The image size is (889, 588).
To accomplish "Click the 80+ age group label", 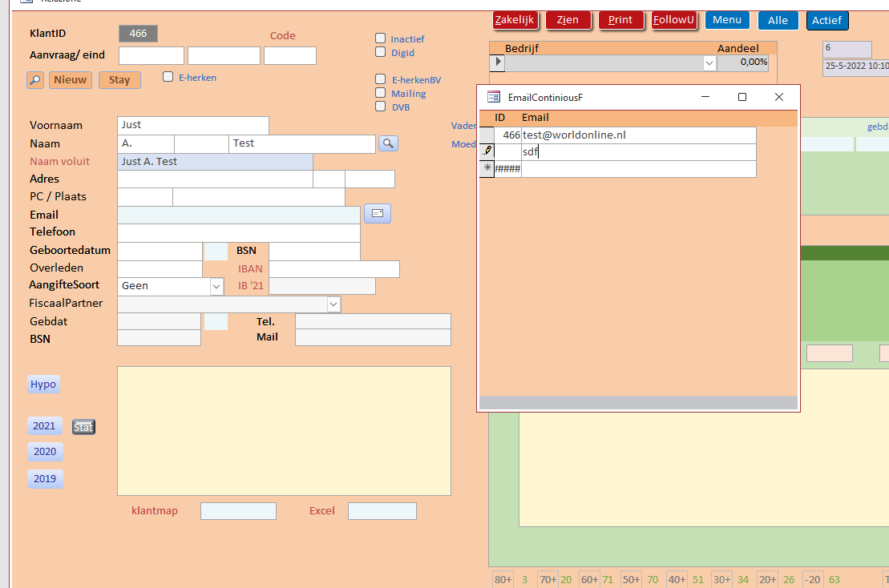I will [x=503, y=579].
